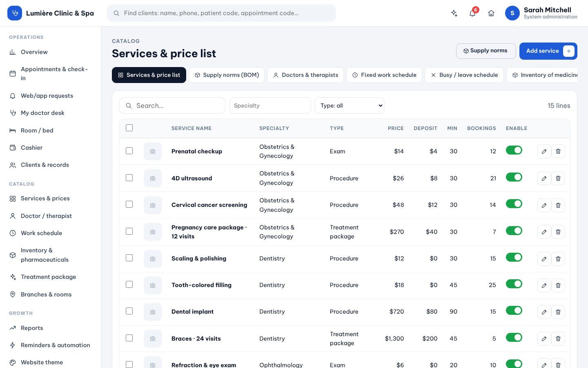Delete the Braces · 24 visits service
588x368 pixels.
point(558,339)
